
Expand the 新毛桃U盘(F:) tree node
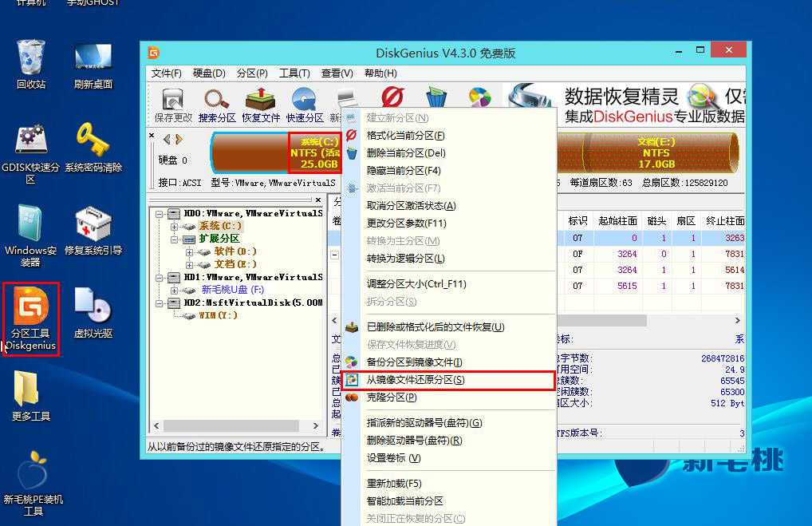[x=175, y=291]
